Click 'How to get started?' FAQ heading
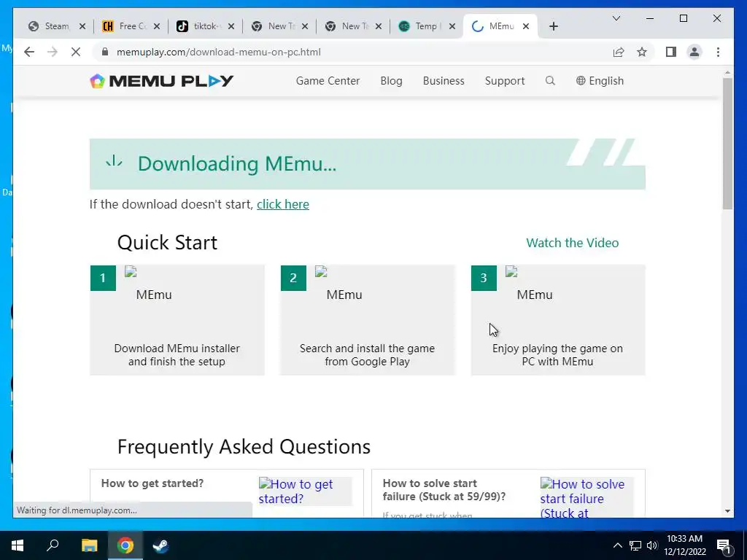 152,483
